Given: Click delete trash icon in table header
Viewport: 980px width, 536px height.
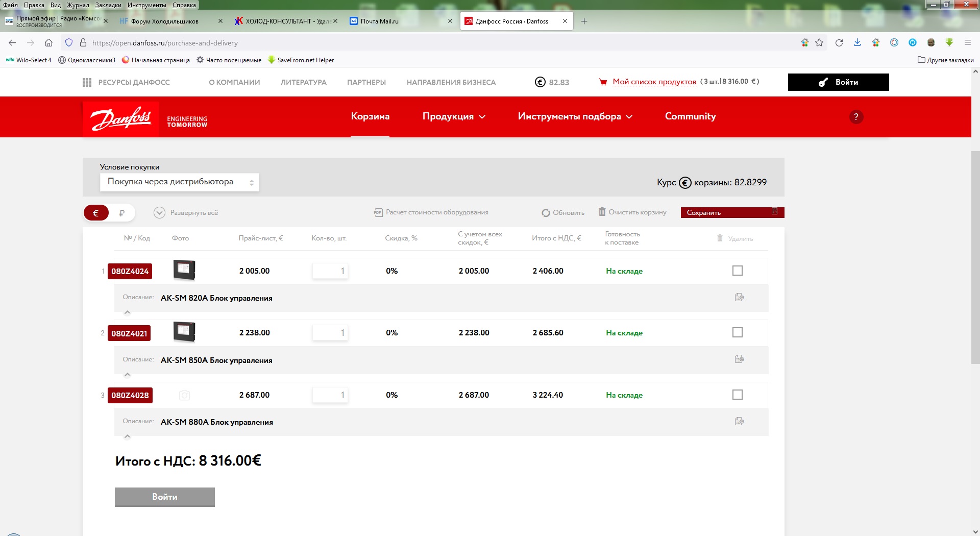Looking at the screenshot, I should click(x=720, y=238).
